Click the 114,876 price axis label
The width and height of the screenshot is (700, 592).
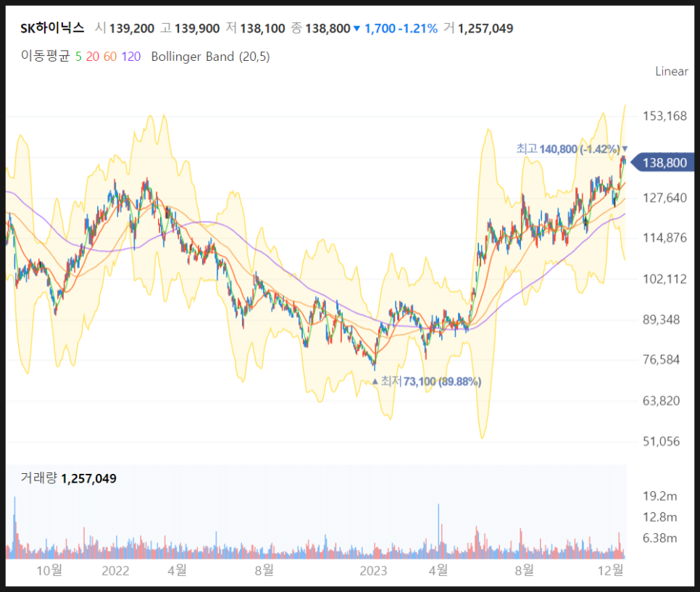pyautogui.click(x=664, y=238)
